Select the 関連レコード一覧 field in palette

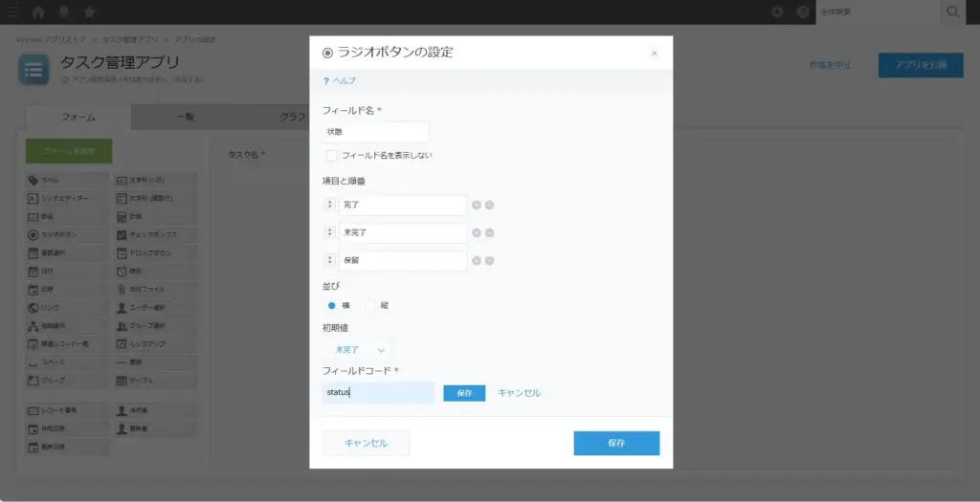pyautogui.click(x=68, y=343)
